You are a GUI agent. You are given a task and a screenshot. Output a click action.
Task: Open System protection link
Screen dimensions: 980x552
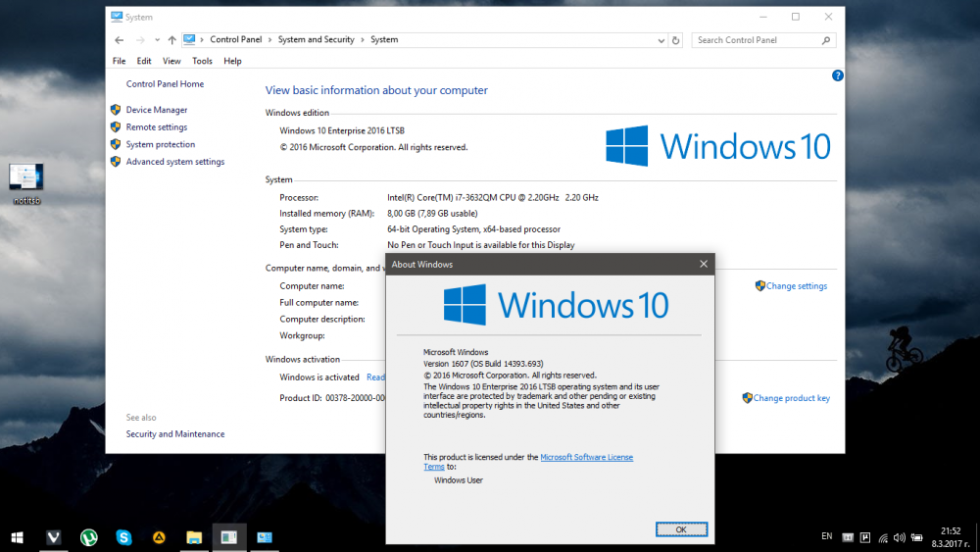[160, 144]
